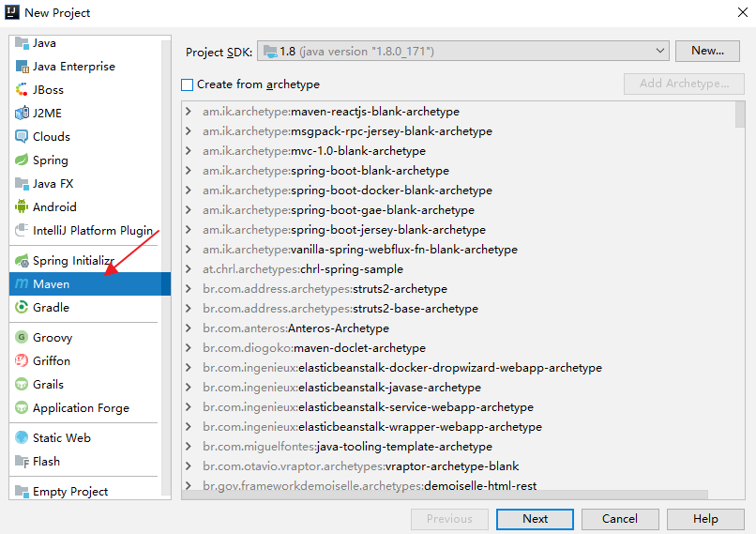Click the Cancel button
Viewport: 756px width, 534px height.
(x=620, y=519)
